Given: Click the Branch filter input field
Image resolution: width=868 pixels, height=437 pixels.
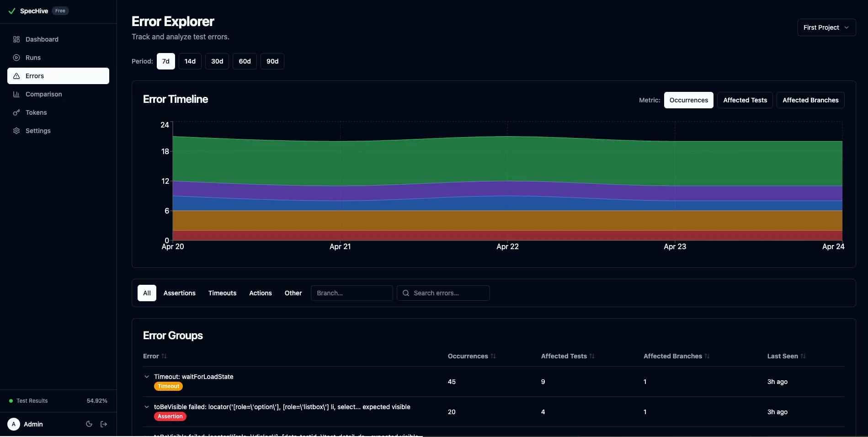Looking at the screenshot, I should pos(351,293).
